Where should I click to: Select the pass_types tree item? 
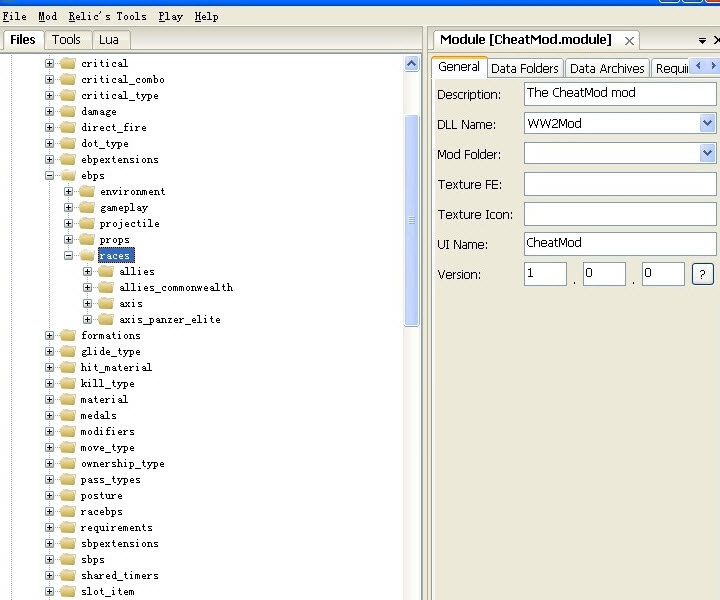[111, 480]
